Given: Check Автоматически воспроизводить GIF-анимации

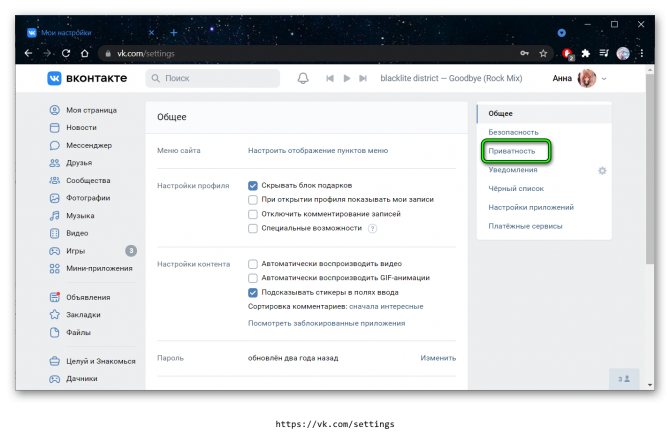Looking at the screenshot, I should pos(253,278).
